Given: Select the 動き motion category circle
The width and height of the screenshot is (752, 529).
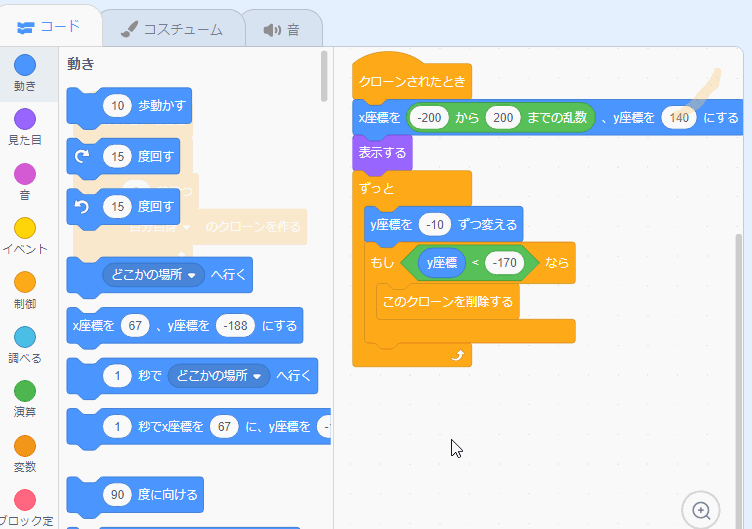Looking at the screenshot, I should point(25,65).
